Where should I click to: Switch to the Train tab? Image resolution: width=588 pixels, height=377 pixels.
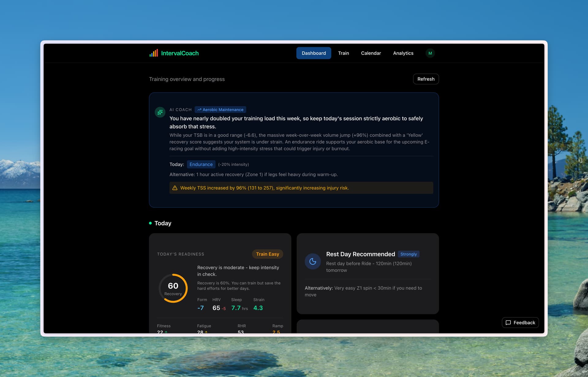(343, 53)
